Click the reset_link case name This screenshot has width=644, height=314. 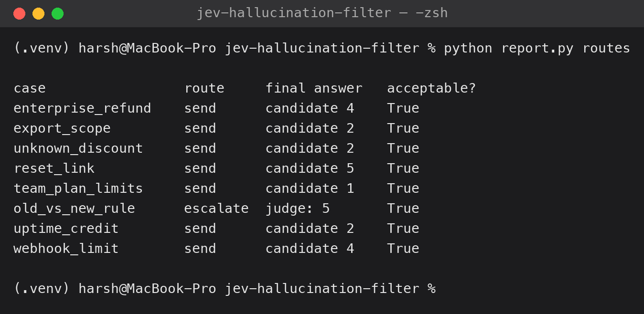54,168
